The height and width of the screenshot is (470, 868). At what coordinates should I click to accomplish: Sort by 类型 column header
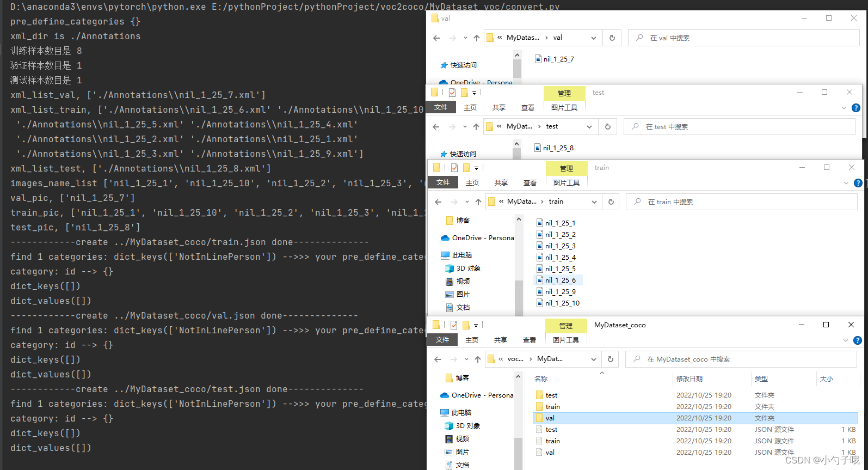(x=761, y=379)
